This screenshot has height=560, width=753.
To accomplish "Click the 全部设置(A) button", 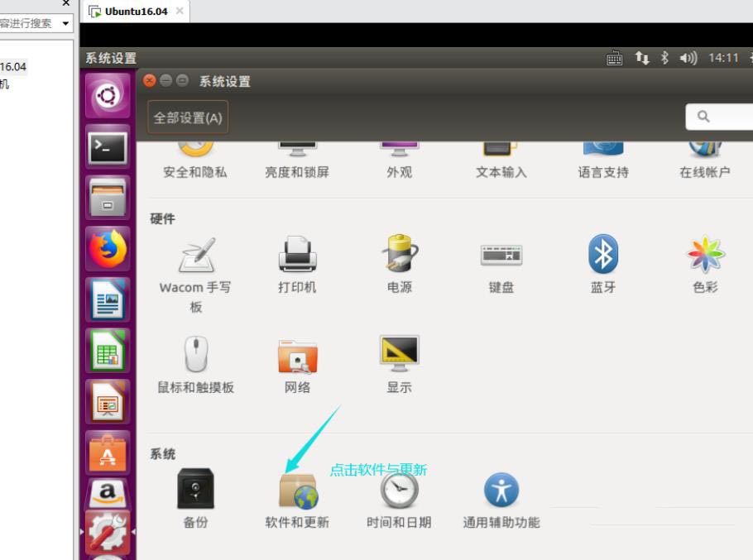I will 188,118.
